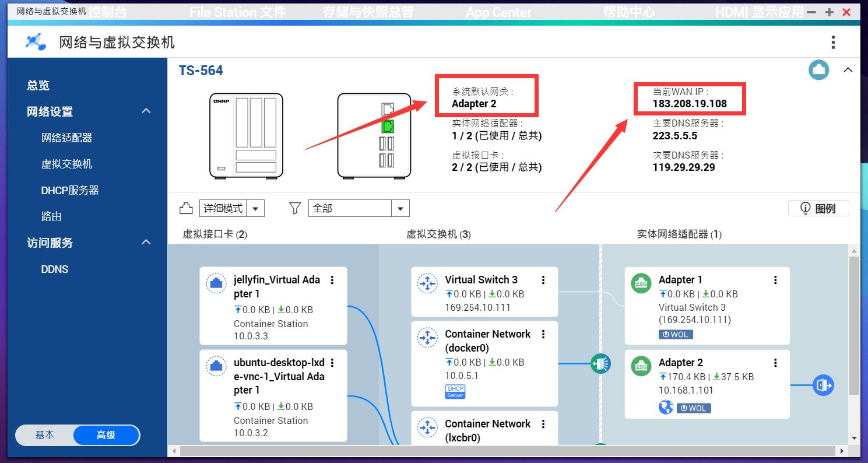Image resolution: width=868 pixels, height=463 pixels.
Task: Click Adapter 1 green 2.5G port icon
Action: (x=641, y=283)
